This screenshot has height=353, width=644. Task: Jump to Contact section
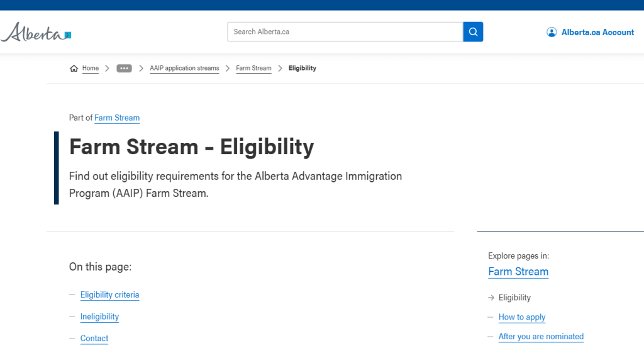click(94, 339)
